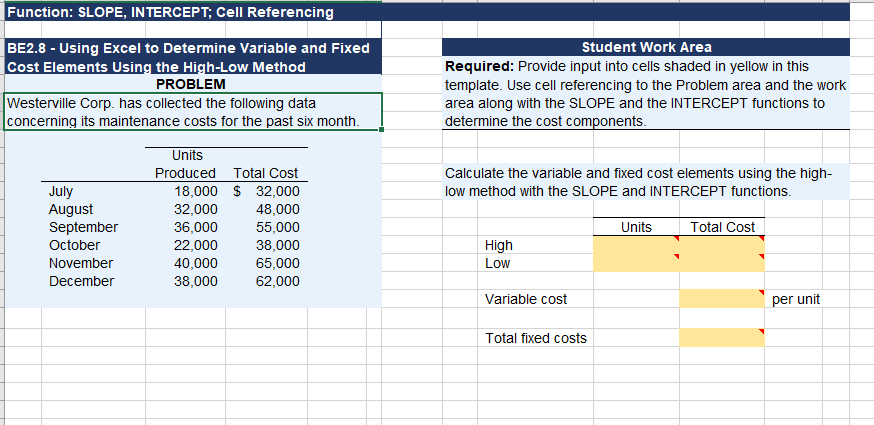This screenshot has width=874, height=425.
Task: Select July units value 18,000
Action: (x=196, y=191)
